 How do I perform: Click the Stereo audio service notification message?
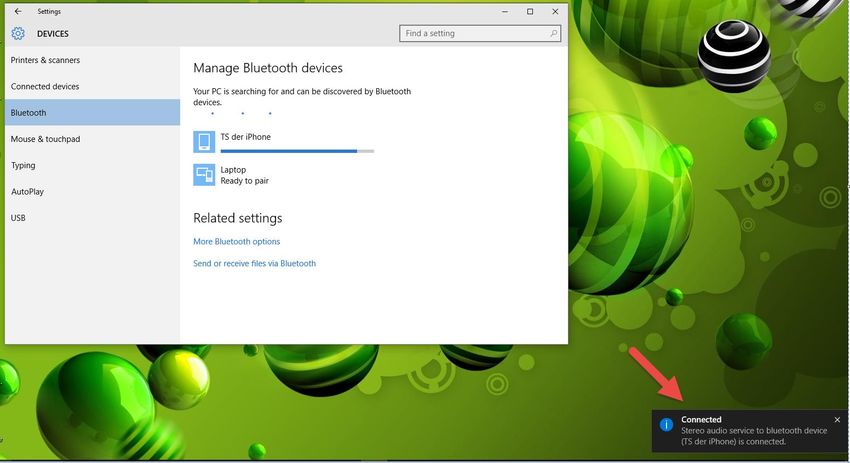tap(754, 436)
